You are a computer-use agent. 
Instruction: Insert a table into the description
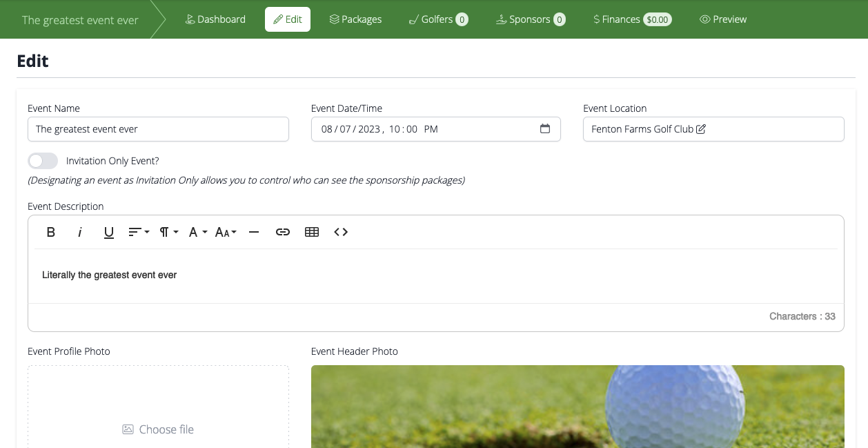(x=312, y=232)
